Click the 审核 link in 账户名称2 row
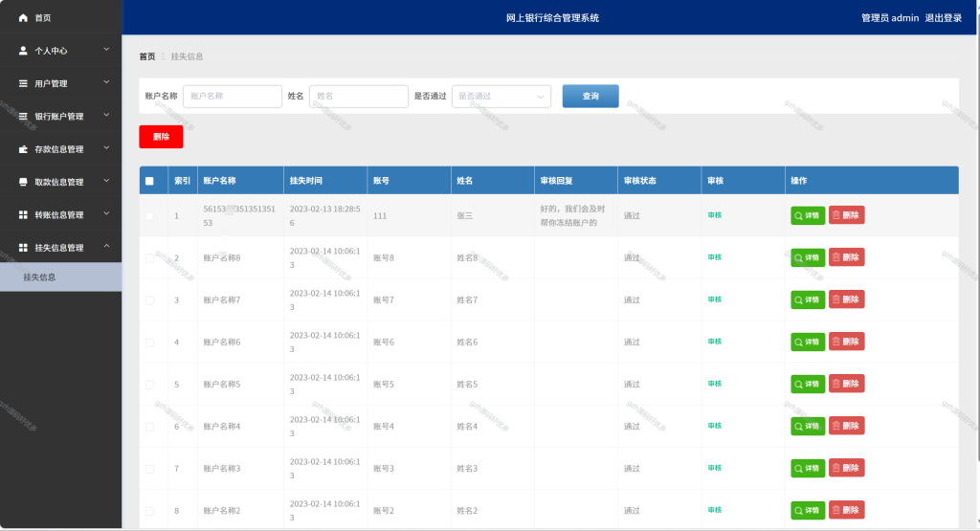Viewport: 980px width, 531px height. (714, 510)
